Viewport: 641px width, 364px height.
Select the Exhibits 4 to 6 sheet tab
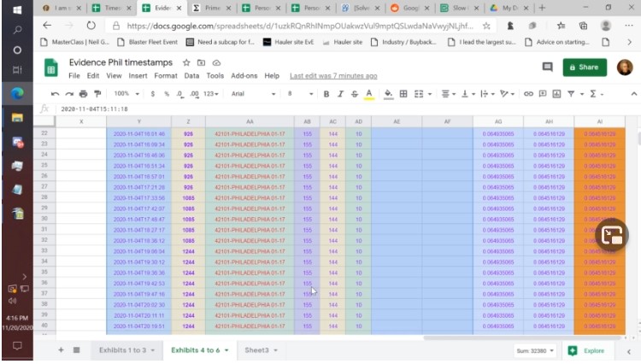tap(199, 350)
